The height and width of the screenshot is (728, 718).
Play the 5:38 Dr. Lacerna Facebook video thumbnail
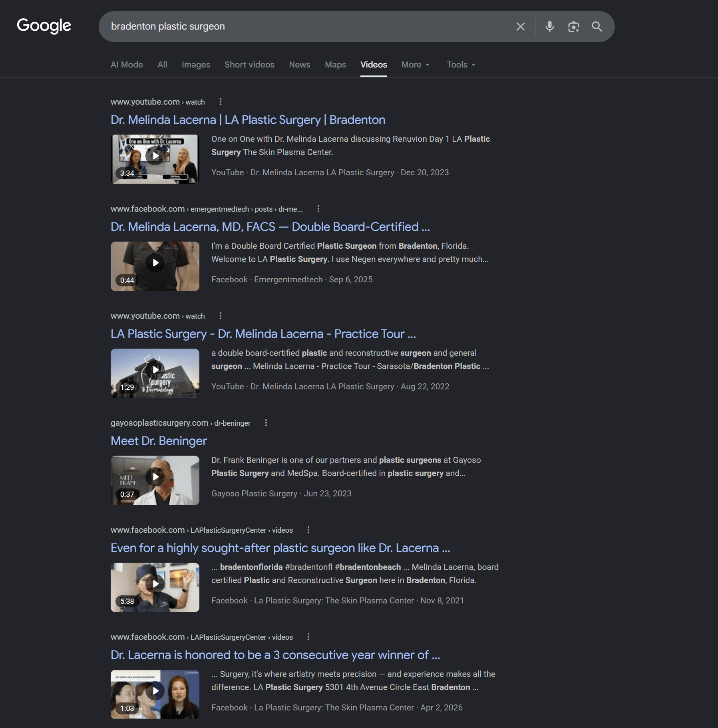[x=155, y=587]
